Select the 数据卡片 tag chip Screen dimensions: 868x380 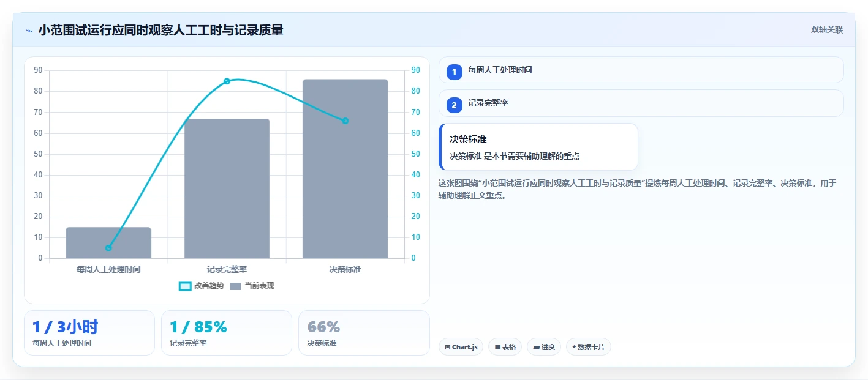[589, 347]
